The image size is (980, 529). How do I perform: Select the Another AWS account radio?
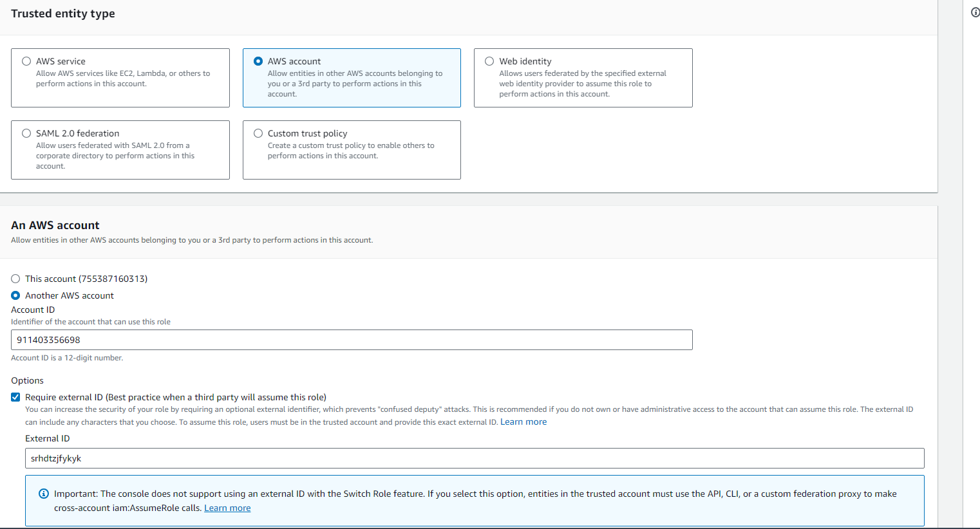click(15, 295)
